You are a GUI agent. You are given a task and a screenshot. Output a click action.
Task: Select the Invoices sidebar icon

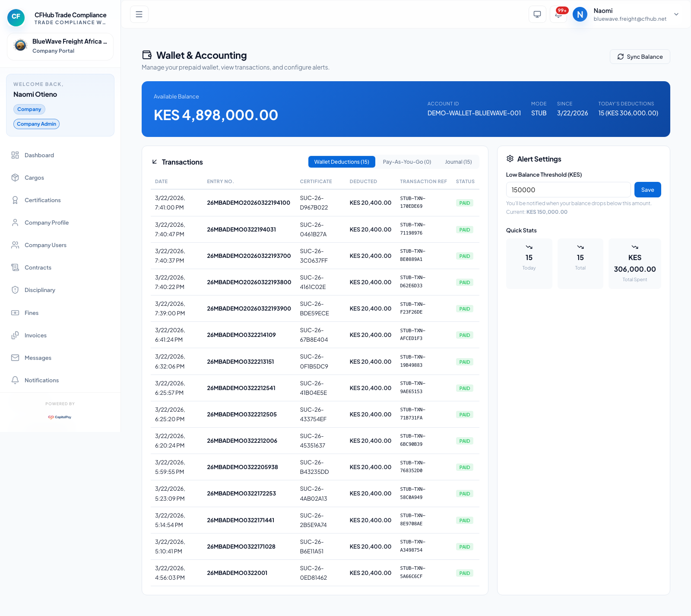[x=15, y=335]
